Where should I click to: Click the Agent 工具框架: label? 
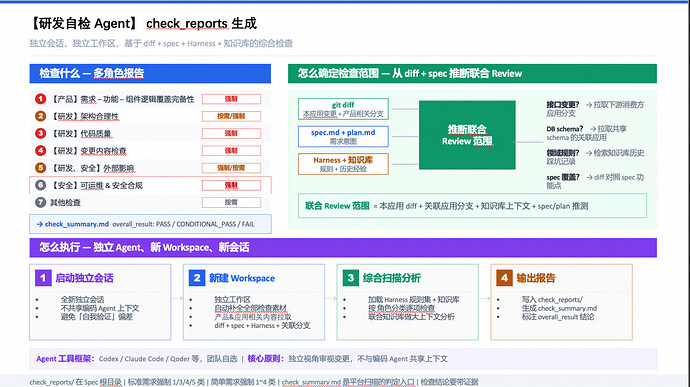(x=66, y=359)
